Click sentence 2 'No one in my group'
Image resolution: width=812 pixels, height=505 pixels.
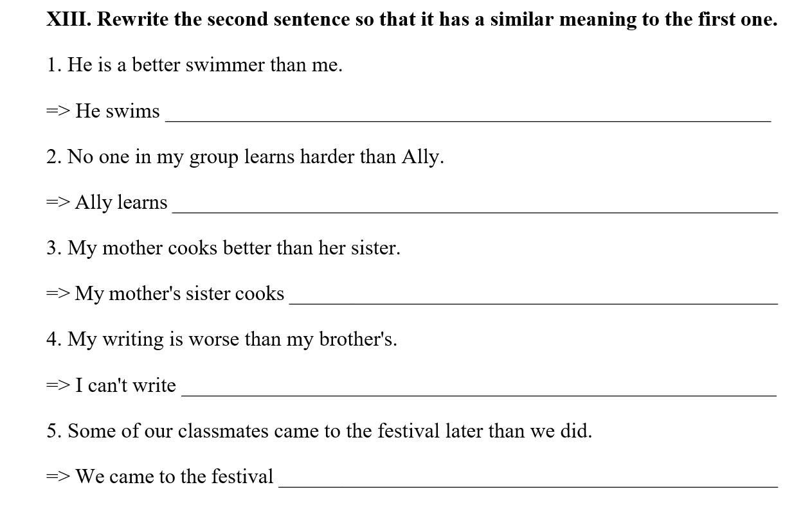click(245, 157)
